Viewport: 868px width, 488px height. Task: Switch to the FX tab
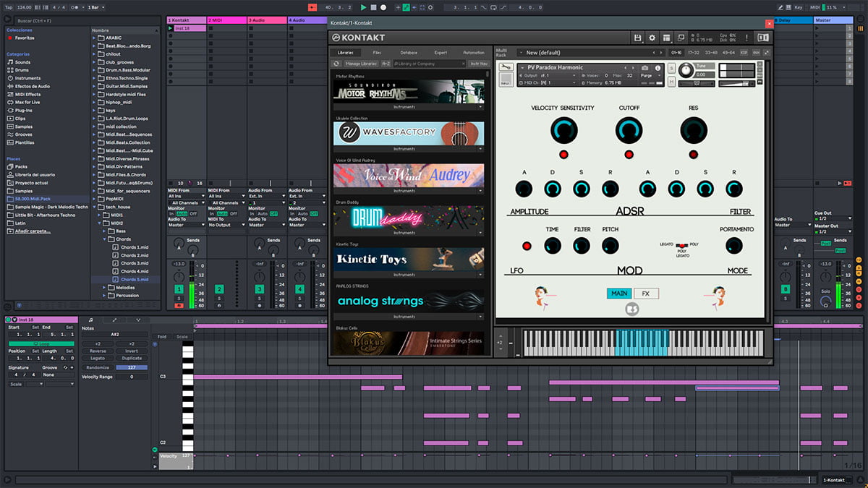click(x=646, y=294)
